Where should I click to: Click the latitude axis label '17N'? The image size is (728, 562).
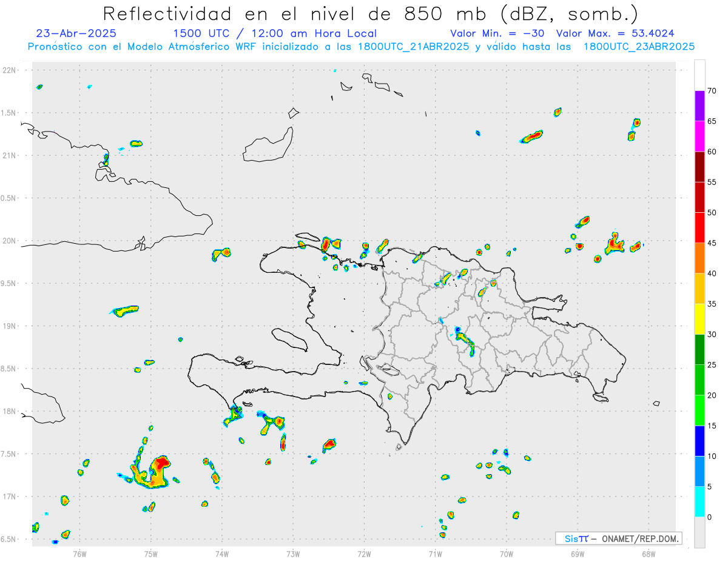click(9, 497)
